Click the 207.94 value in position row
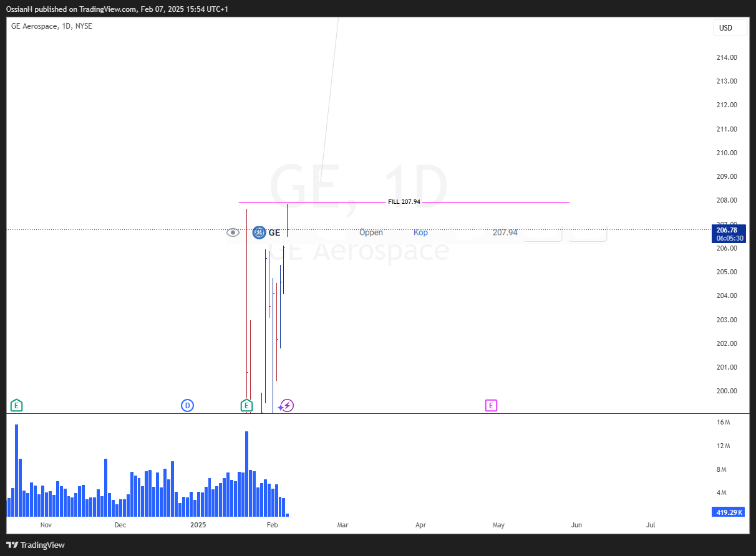Viewport: 756px width, 556px height. coord(505,232)
